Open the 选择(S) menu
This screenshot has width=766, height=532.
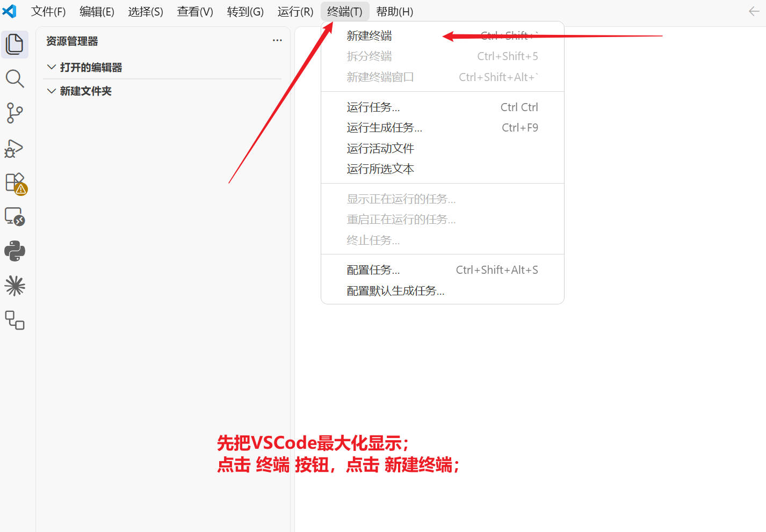pos(146,12)
